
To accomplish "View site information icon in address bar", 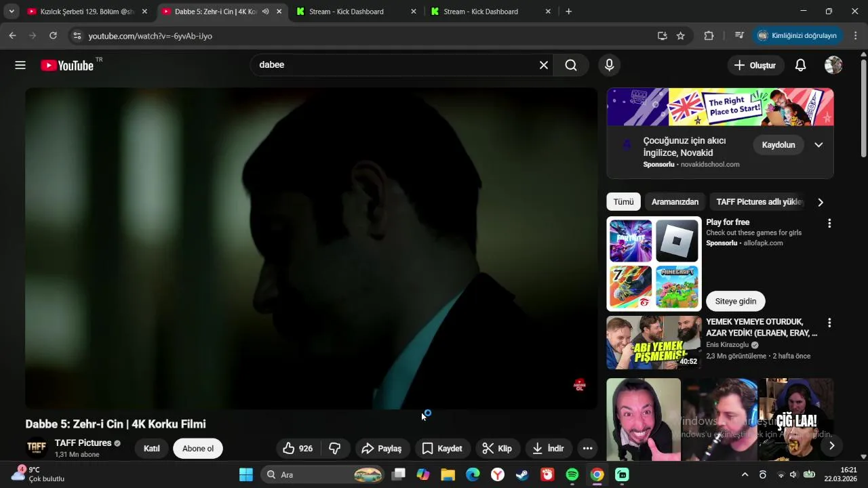I will [x=77, y=36].
